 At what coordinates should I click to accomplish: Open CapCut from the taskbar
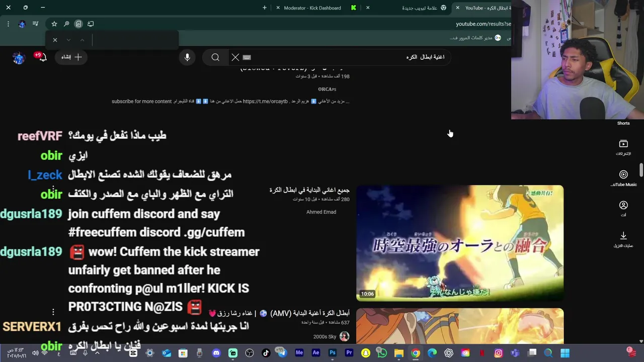pos(133,353)
